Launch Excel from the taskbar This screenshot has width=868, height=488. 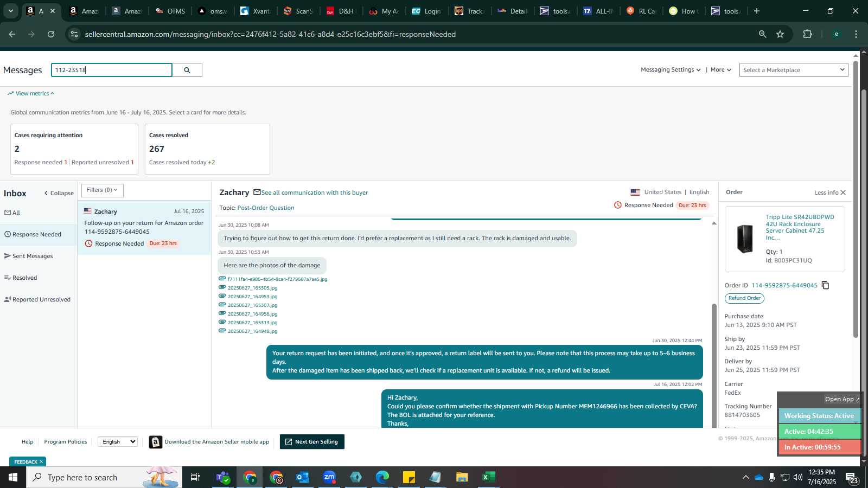[x=488, y=477]
